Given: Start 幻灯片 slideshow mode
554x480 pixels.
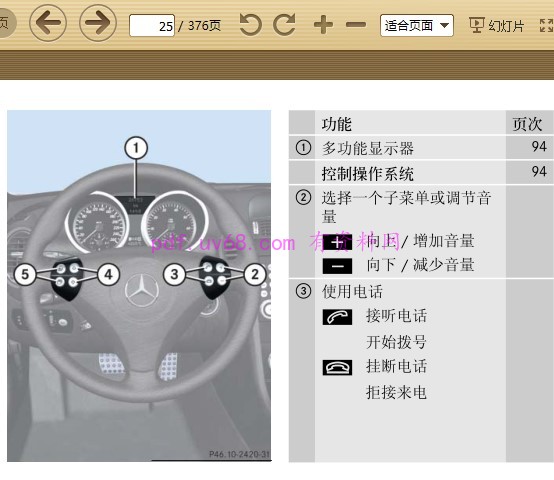Looking at the screenshot, I should point(496,25).
